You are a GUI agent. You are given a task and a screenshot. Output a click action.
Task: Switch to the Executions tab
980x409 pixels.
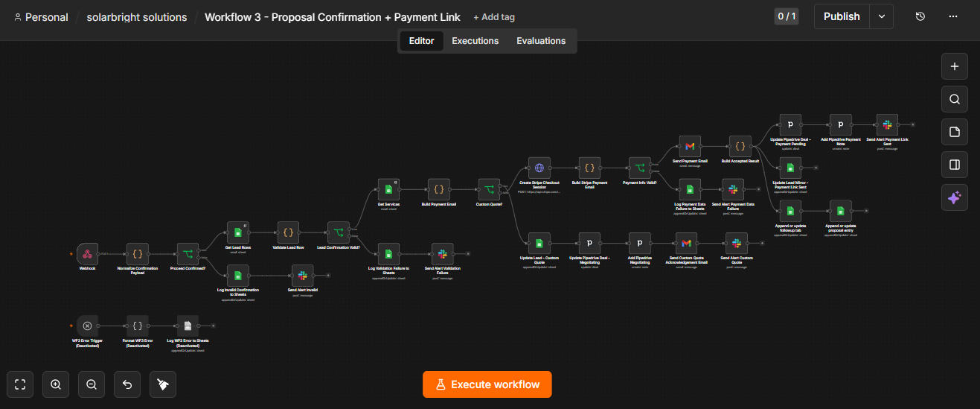click(x=475, y=41)
